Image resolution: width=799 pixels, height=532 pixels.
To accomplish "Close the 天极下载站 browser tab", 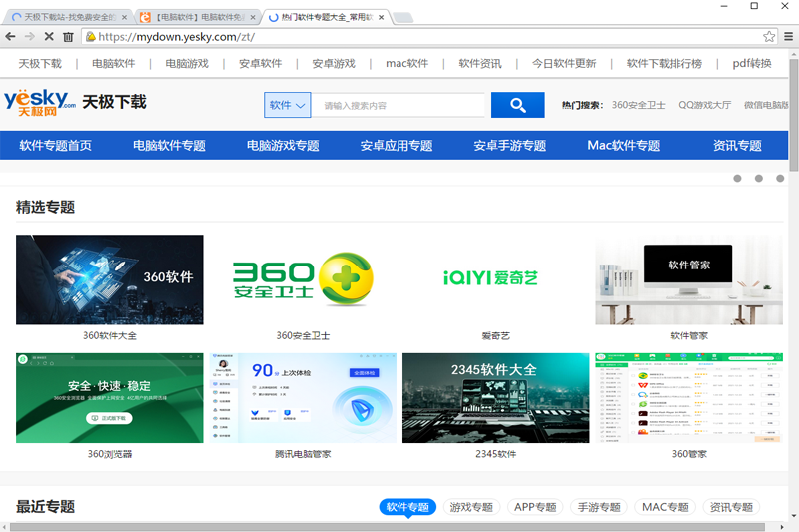I will [124, 17].
